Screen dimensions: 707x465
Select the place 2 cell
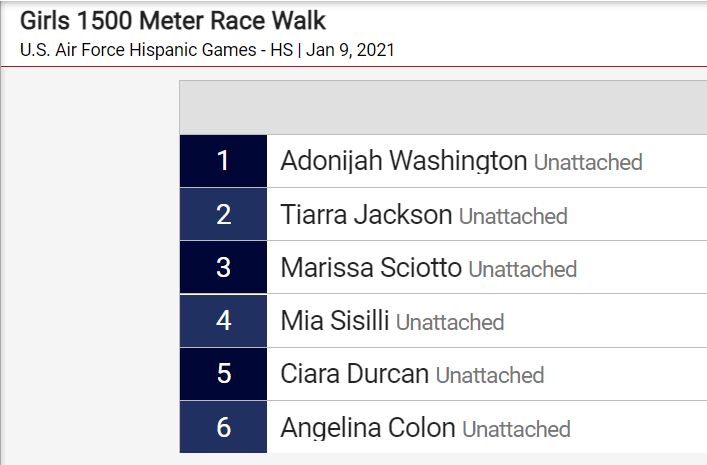(x=223, y=214)
